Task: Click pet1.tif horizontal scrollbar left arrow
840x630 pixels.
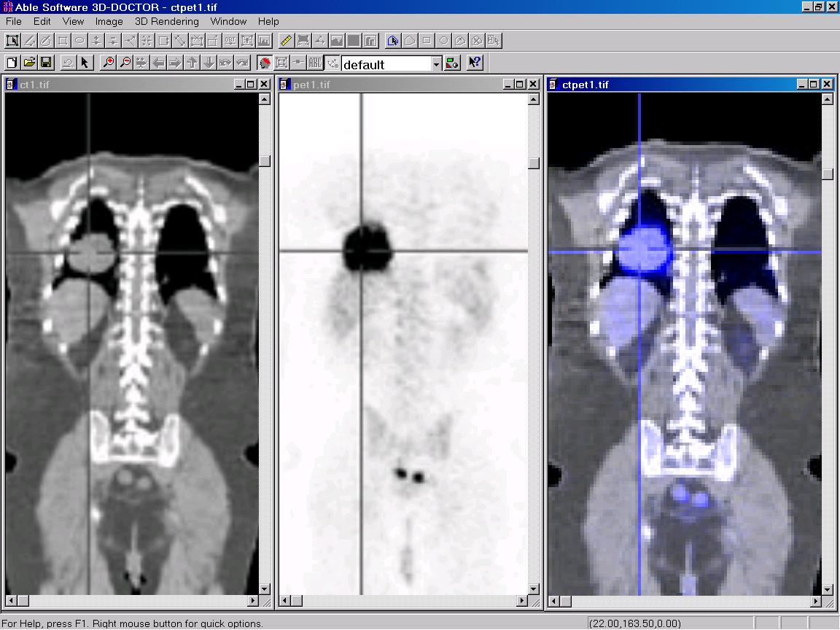Action: (x=285, y=601)
